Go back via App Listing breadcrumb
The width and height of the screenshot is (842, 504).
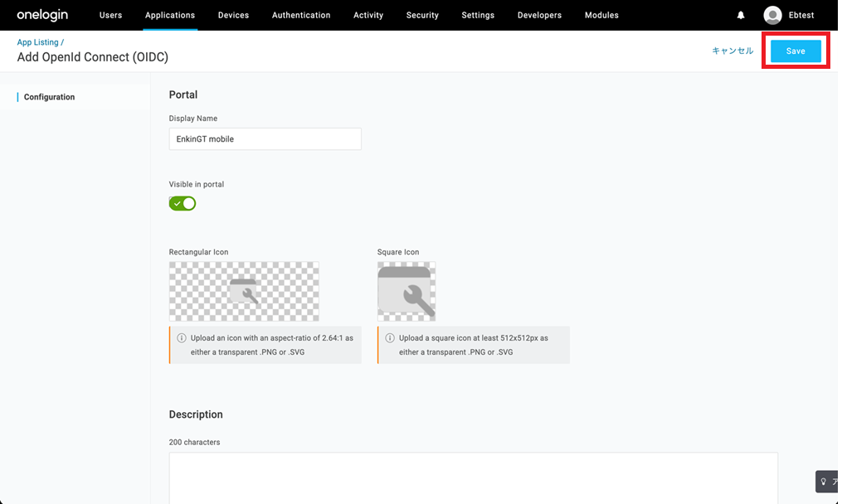click(x=38, y=42)
